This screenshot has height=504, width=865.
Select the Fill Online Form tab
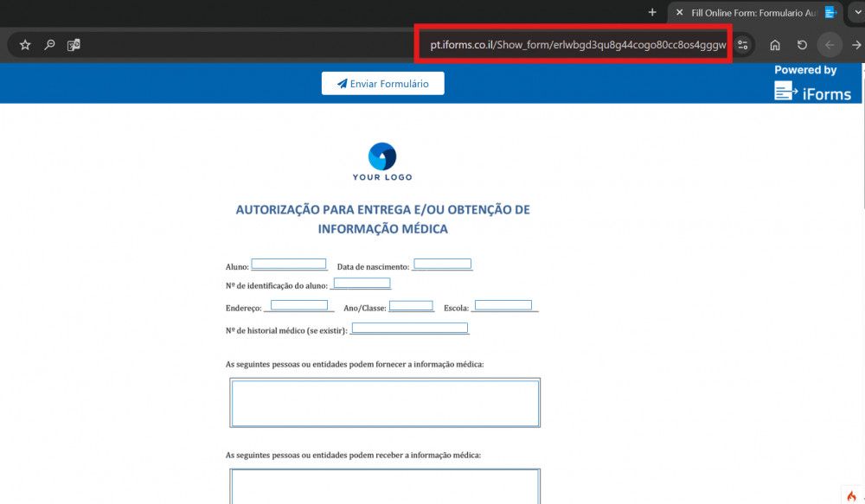tap(753, 12)
